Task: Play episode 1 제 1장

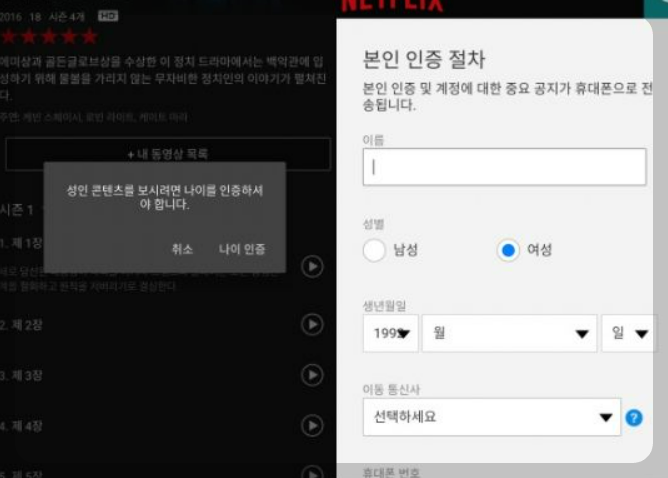Action: pos(312,267)
